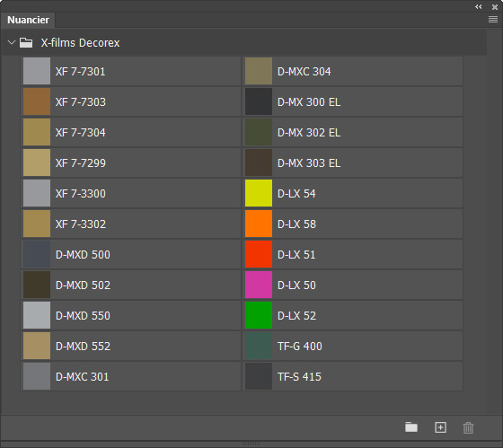Pick the D-MX 302 EL green swatch
This screenshot has height=448, width=503.
(259, 132)
